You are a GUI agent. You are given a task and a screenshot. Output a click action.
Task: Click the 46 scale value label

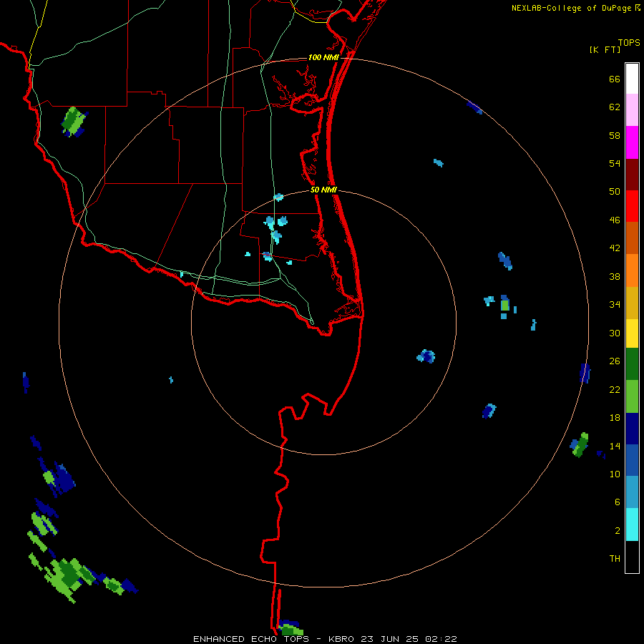point(615,220)
